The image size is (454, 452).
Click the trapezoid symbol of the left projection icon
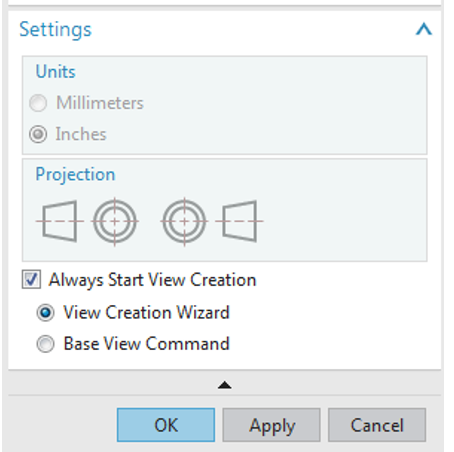tap(59, 221)
